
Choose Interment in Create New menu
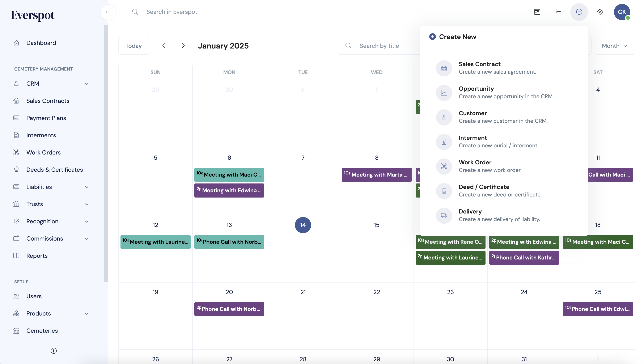(x=504, y=142)
